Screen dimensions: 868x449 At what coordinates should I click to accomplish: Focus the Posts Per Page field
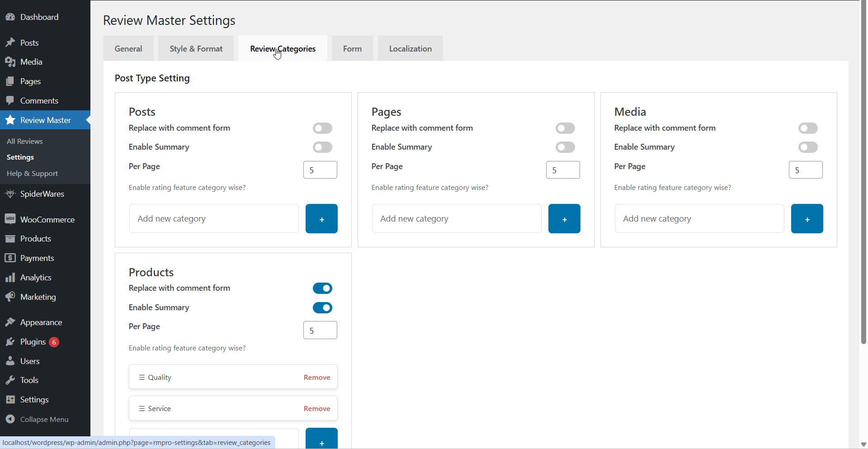pyautogui.click(x=320, y=170)
